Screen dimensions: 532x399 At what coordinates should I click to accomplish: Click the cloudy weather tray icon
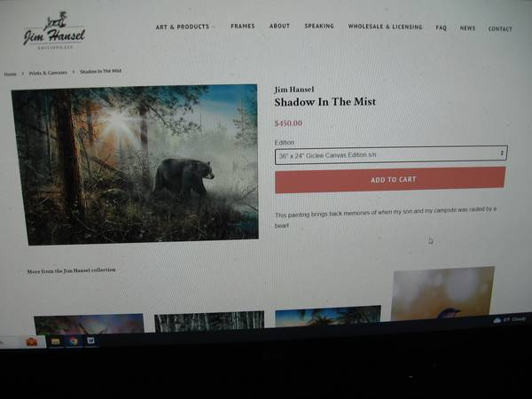coord(497,320)
